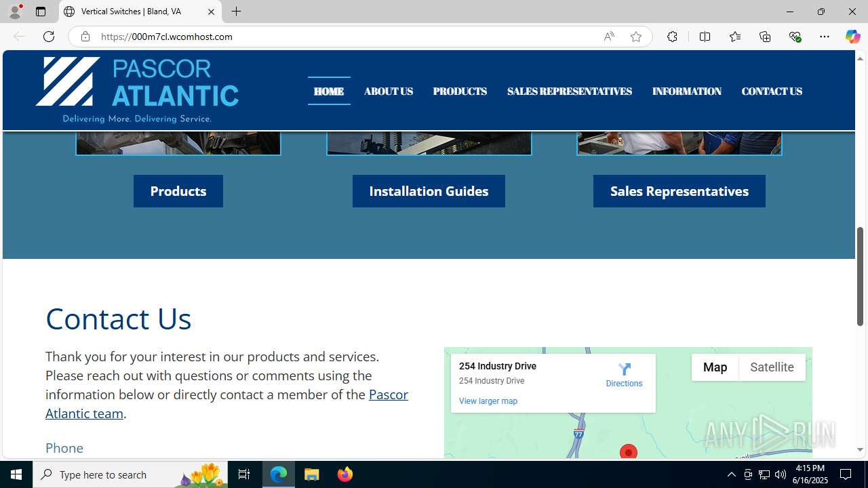Click the address bar URL
868x488 pixels.
[x=167, y=37]
